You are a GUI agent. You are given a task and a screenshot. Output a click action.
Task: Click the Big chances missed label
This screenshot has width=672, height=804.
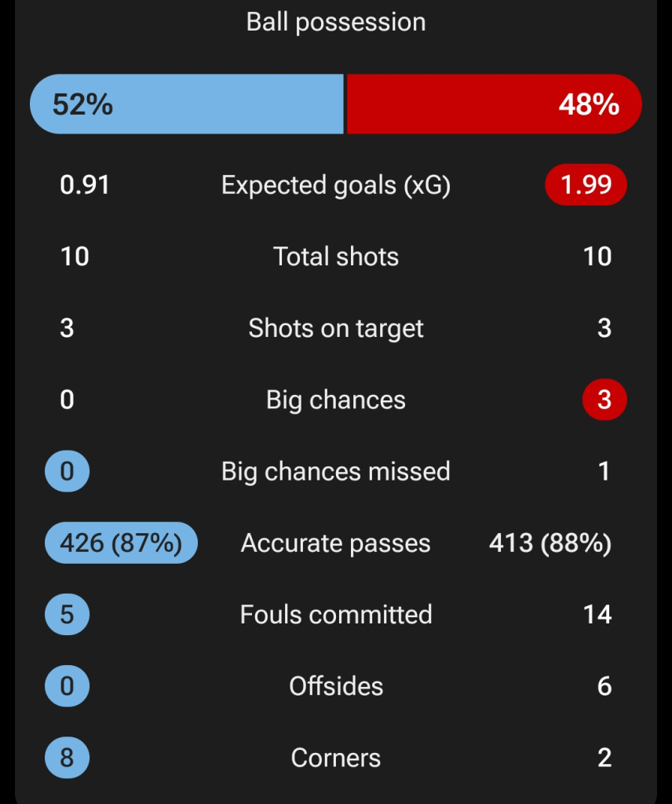336,472
